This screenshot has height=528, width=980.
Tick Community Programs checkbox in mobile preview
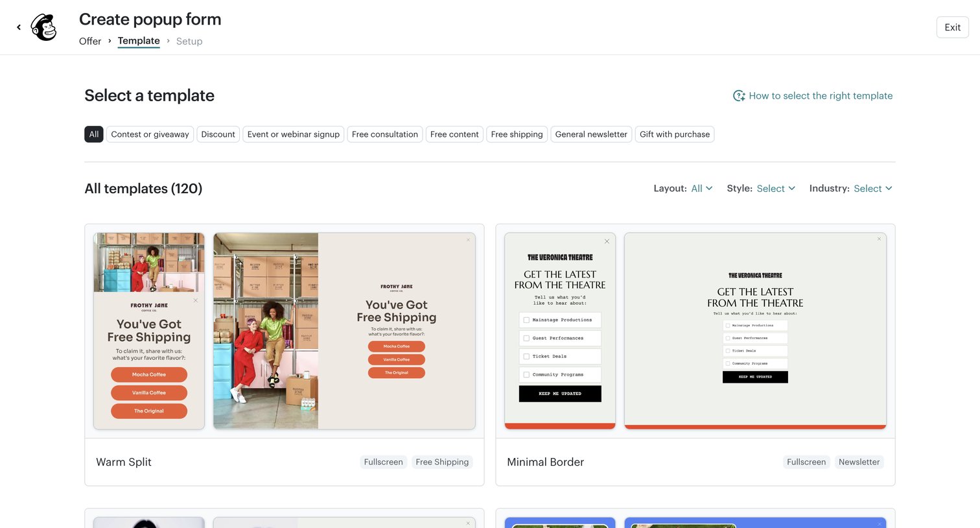coord(526,374)
